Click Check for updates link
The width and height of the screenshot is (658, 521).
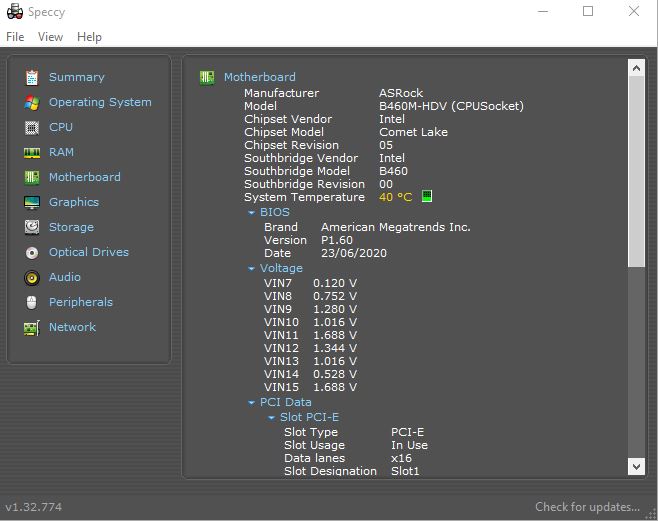coord(588,507)
